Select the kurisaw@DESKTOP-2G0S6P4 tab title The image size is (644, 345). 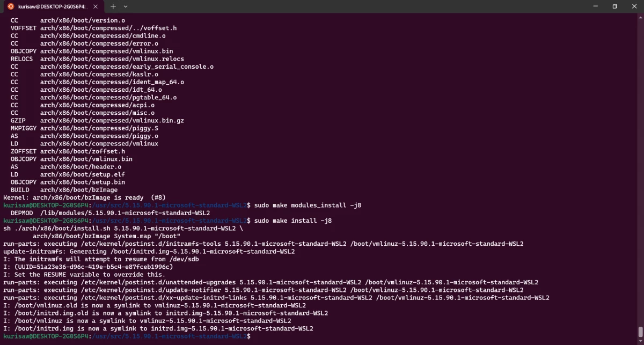[x=51, y=6]
